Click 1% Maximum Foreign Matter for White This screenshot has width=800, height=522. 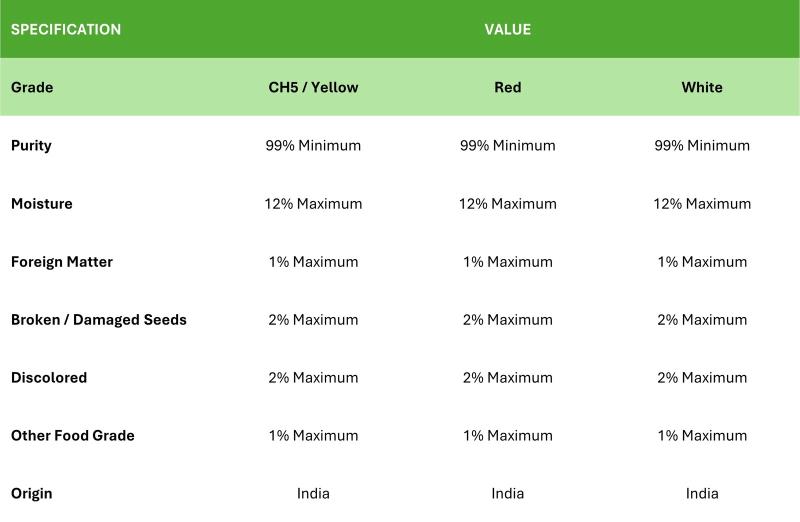tap(702, 262)
